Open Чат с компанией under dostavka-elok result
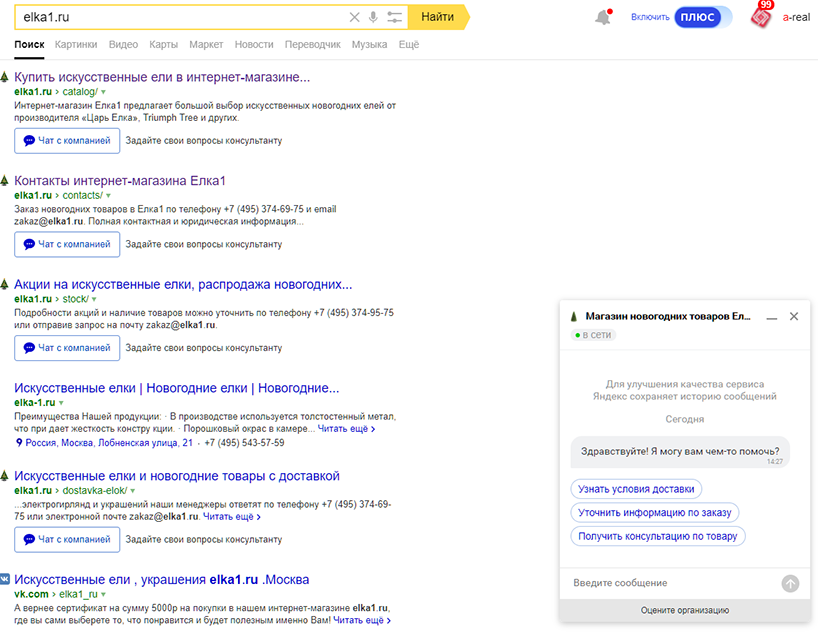This screenshot has height=634, width=818. [x=67, y=540]
